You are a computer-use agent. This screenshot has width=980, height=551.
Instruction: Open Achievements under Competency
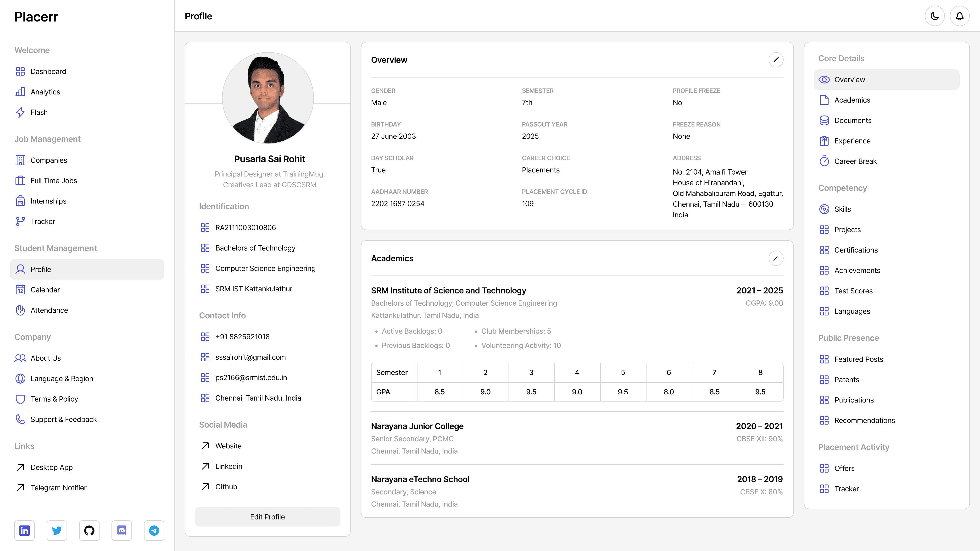pyautogui.click(x=887, y=270)
